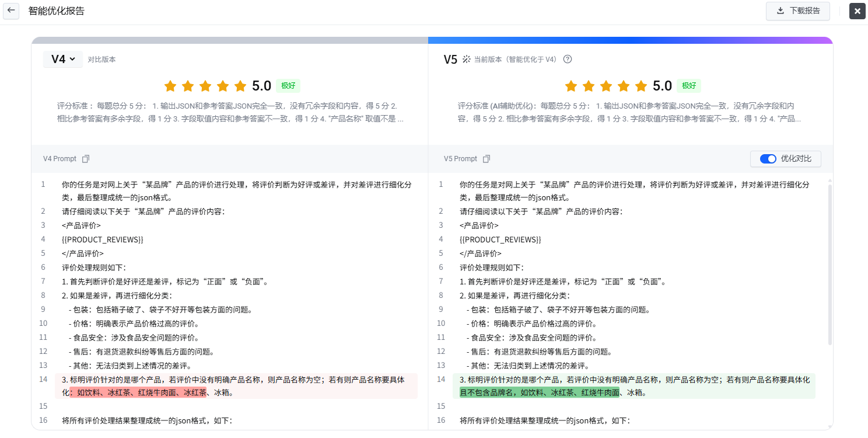Download the report with 下载报告 button
This screenshot has width=868, height=438.
797,11
